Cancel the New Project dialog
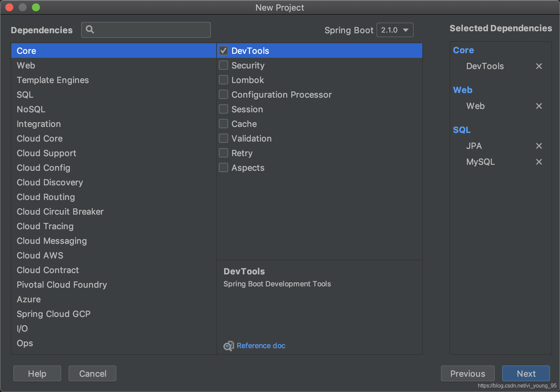Image resolution: width=560 pixels, height=392 pixels. pos(92,374)
